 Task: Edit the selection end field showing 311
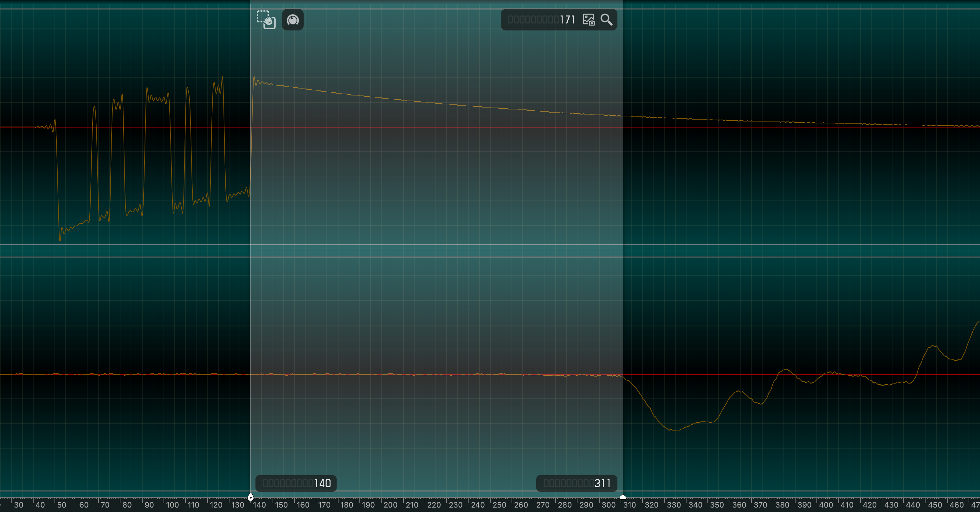coord(577,483)
